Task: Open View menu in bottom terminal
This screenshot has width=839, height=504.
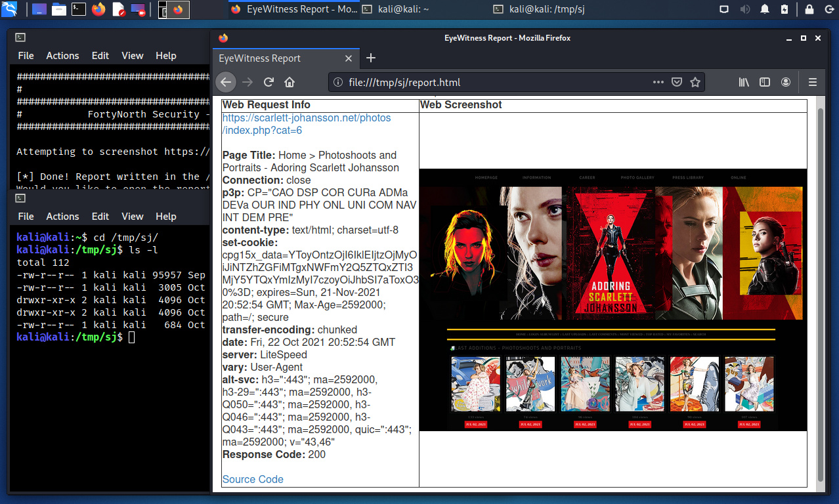Action: [x=132, y=217]
